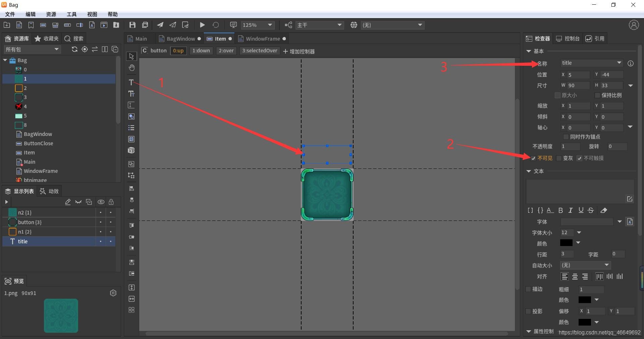644x339 pixels.
Task: Click the save icon in toolbar
Action: point(132,25)
